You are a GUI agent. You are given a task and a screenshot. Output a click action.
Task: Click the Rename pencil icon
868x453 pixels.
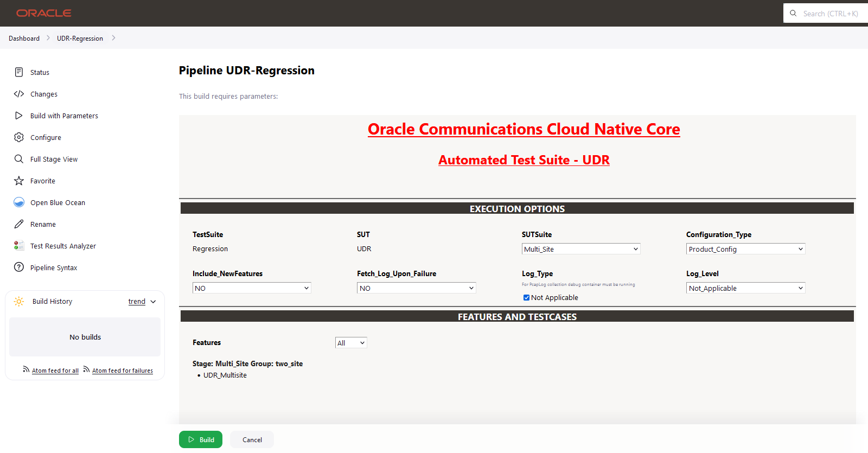tap(19, 224)
